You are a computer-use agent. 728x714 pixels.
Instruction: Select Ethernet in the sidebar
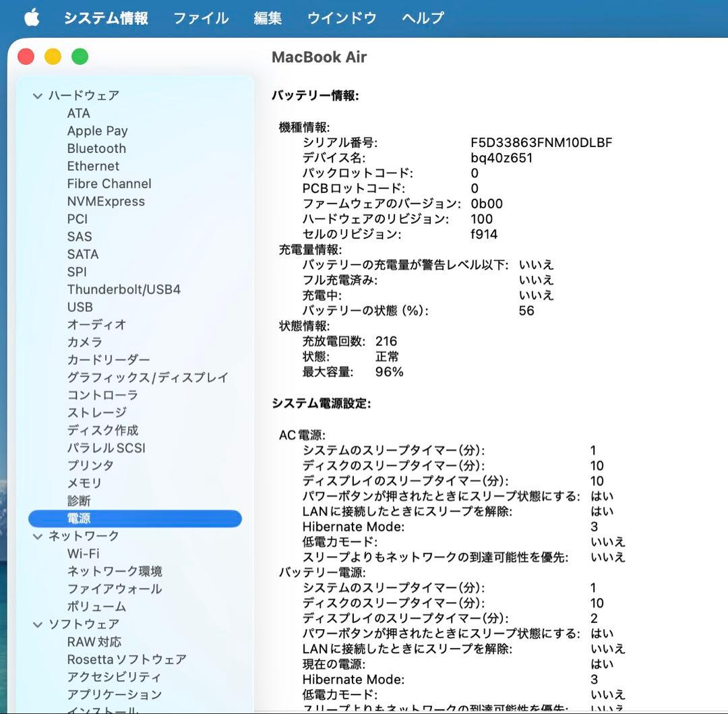[93, 167]
